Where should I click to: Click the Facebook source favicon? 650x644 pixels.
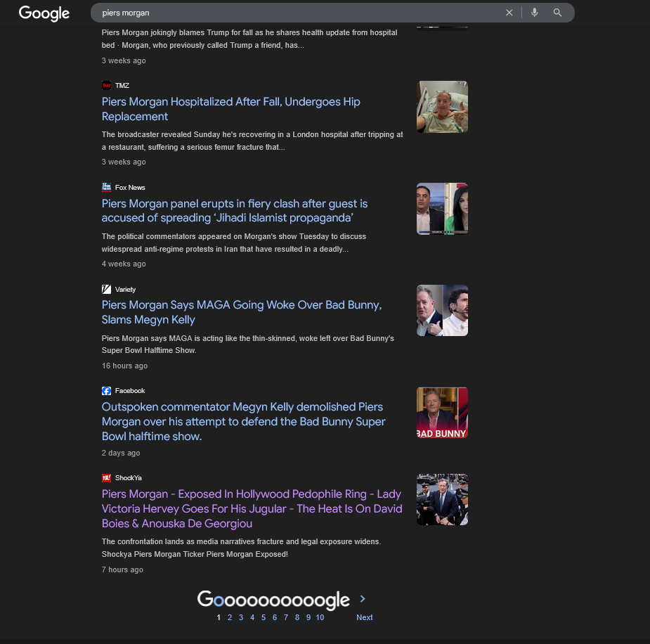[x=107, y=391]
